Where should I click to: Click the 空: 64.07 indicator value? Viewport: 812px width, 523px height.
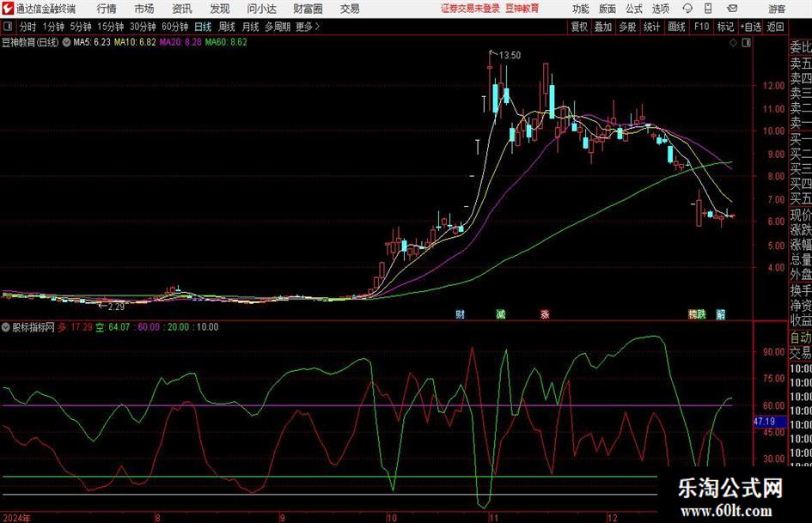113,326
